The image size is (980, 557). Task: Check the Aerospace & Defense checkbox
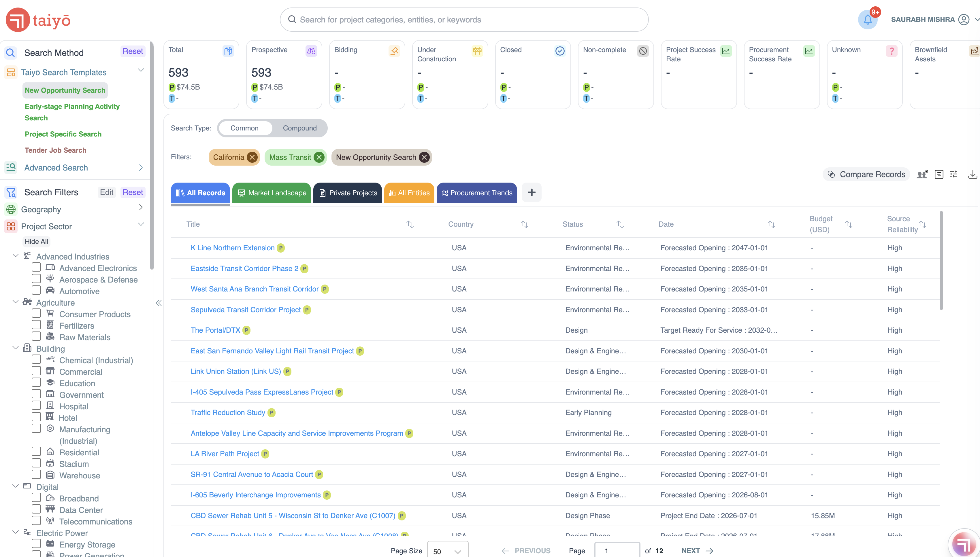click(36, 279)
